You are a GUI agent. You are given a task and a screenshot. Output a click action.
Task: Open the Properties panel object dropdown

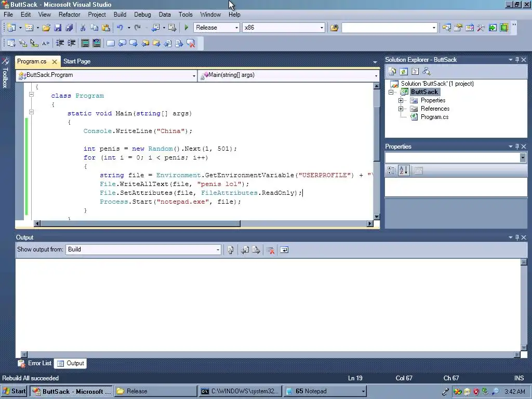[x=523, y=157]
